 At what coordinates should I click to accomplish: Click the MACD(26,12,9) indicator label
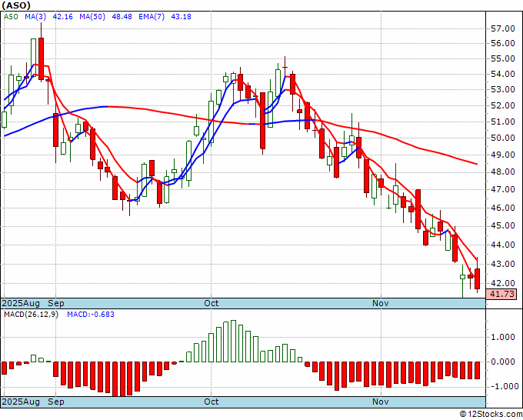31,315
